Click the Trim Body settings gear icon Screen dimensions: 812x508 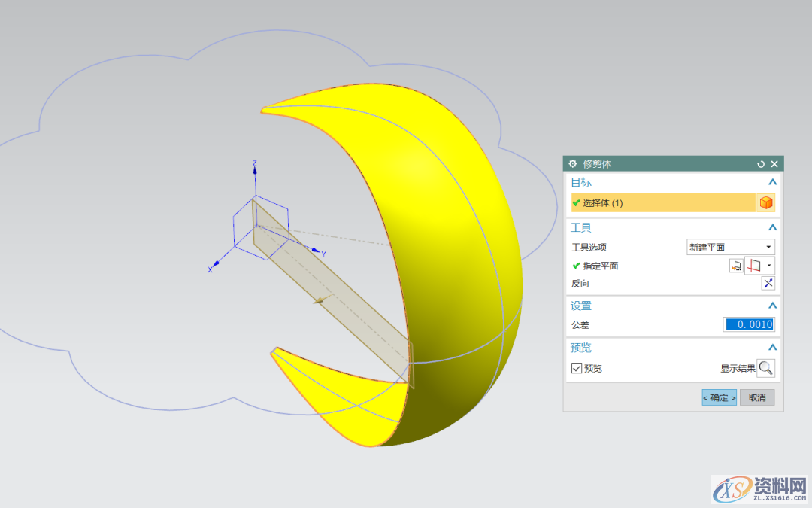[x=573, y=164]
